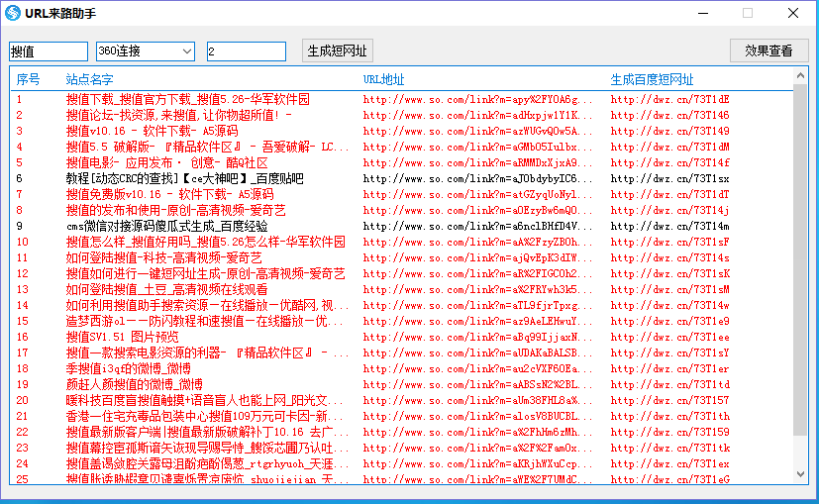Image resolution: width=819 pixels, height=504 pixels.
Task: Open the 360连接 dropdown
Action: [x=146, y=51]
